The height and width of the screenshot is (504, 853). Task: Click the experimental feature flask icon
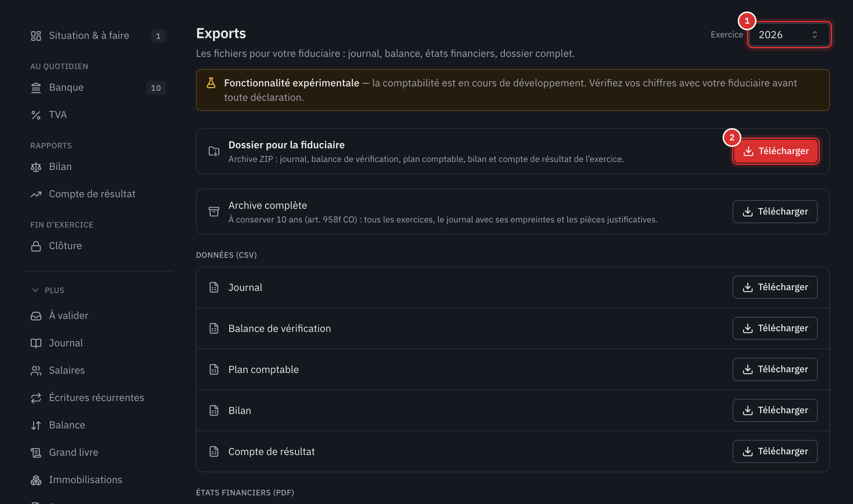[x=211, y=83]
